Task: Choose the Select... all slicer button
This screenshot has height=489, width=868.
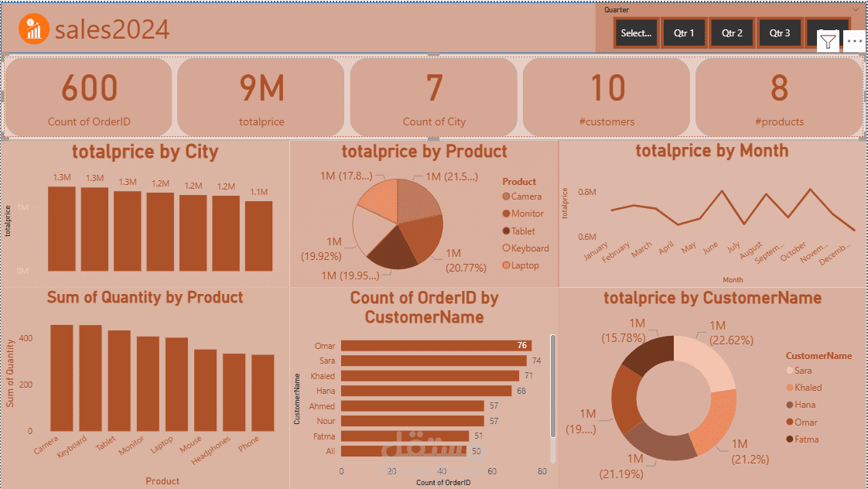Action: (636, 33)
